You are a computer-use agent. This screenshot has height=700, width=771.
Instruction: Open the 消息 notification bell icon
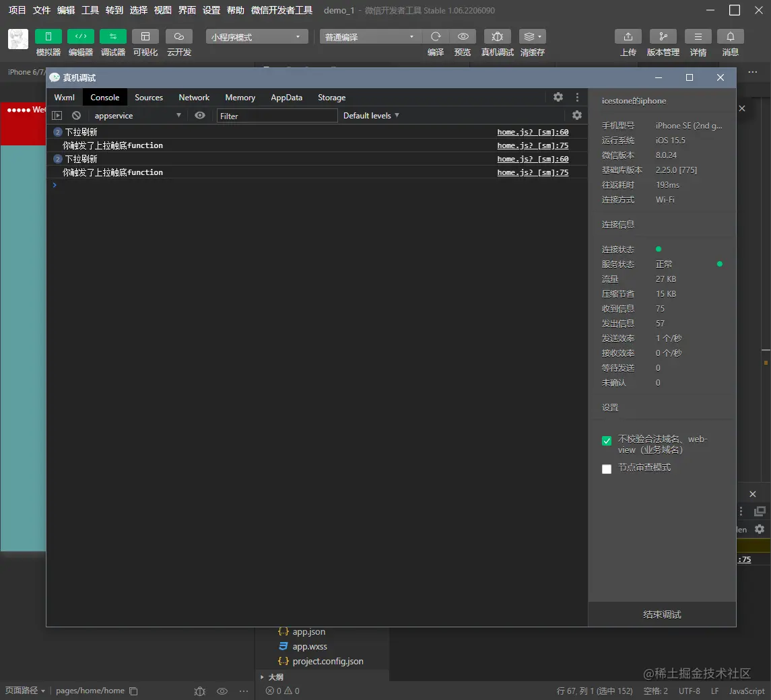click(731, 36)
